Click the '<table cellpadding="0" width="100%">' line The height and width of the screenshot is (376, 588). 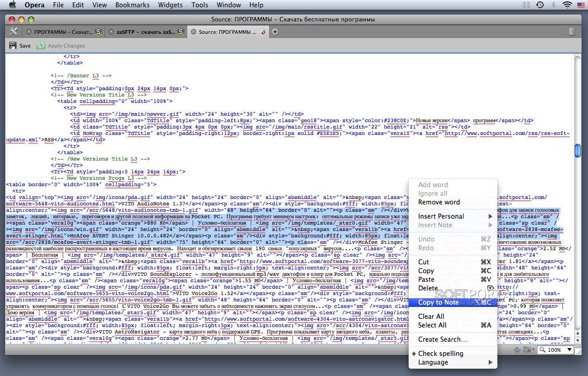point(114,101)
